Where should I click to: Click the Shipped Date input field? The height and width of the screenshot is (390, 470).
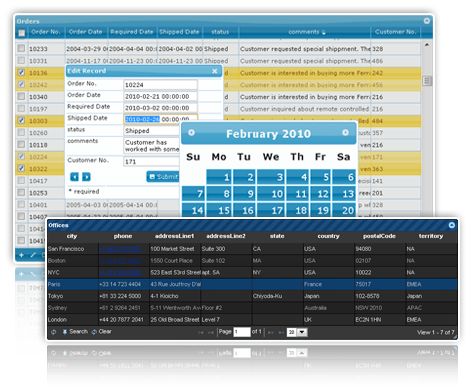pyautogui.click(x=160, y=119)
